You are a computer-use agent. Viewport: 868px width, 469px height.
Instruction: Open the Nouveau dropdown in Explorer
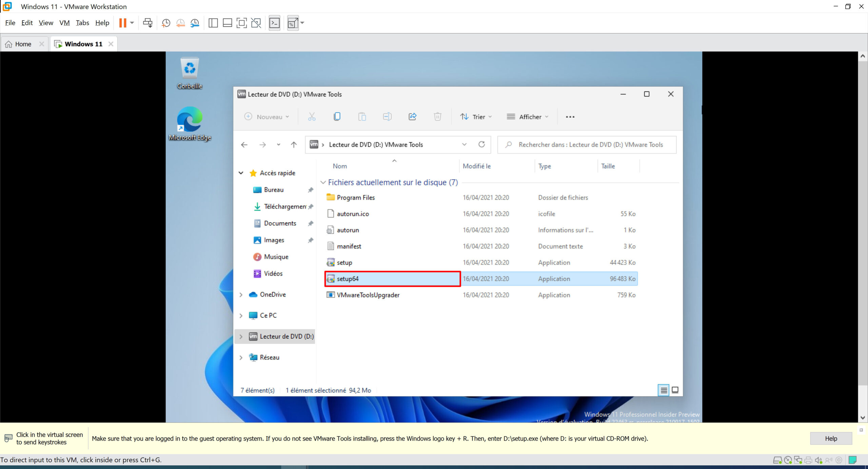pos(267,117)
